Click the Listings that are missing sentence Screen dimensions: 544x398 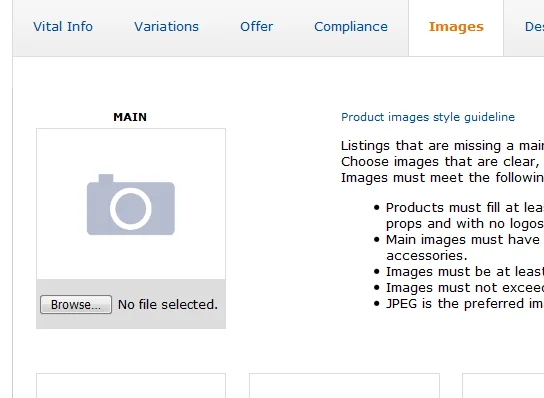442,146
